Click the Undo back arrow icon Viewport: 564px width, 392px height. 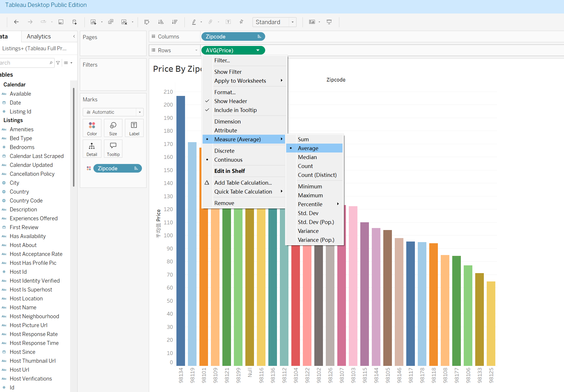(x=16, y=22)
